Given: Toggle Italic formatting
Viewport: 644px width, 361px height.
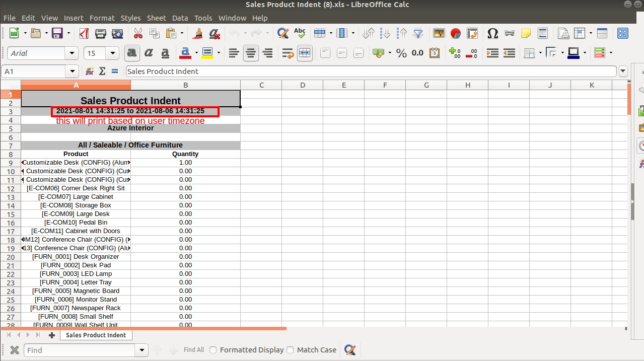Looking at the screenshot, I should [x=149, y=53].
